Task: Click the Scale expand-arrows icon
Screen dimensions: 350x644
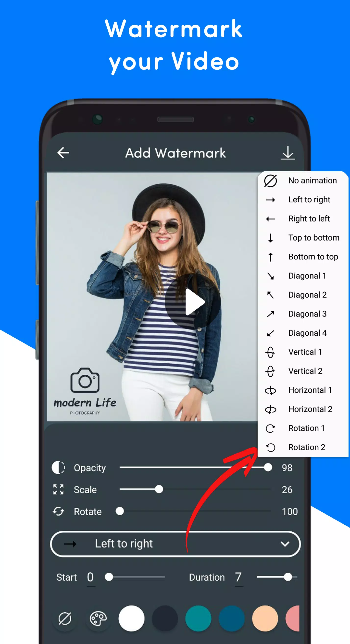Action: point(58,490)
